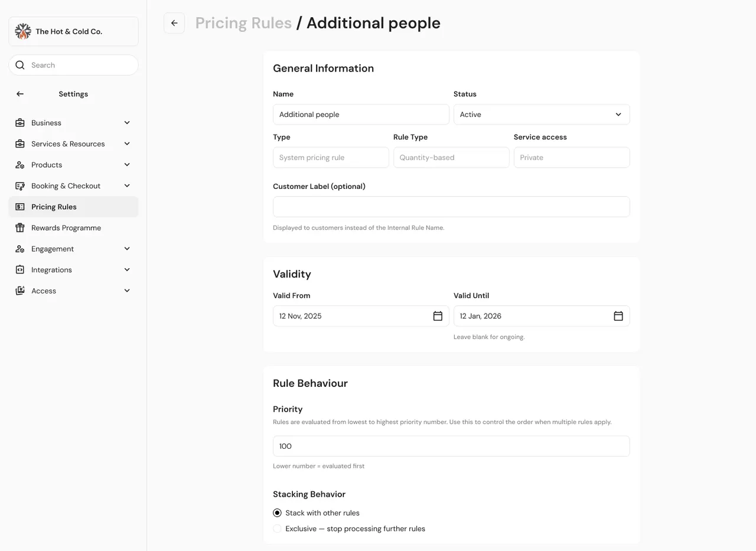Click The Hot & Cold Co. logo icon
Screen dimensions: 756x551
[x=23, y=31]
